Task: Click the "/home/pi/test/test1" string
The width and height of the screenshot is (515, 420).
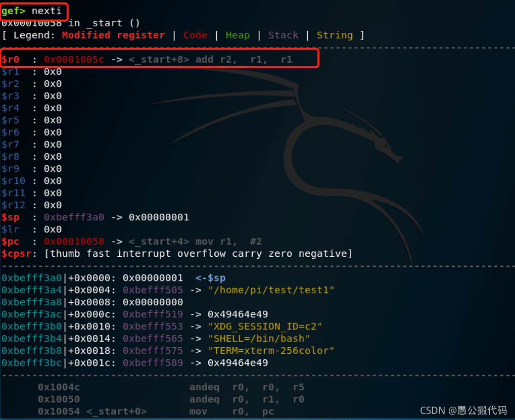Action: (x=271, y=290)
